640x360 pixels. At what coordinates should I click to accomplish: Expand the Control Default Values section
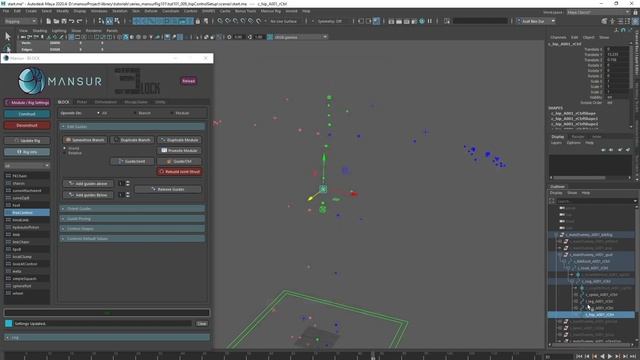132,238
